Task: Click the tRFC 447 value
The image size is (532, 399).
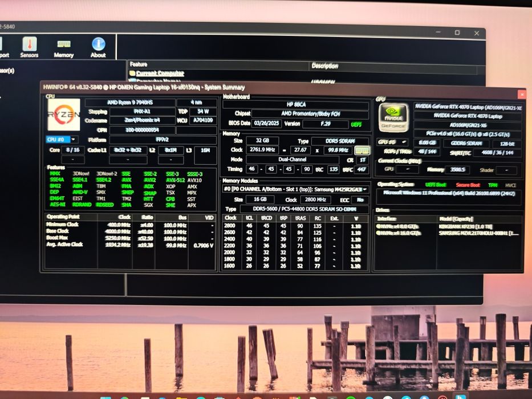Action: click(x=362, y=169)
